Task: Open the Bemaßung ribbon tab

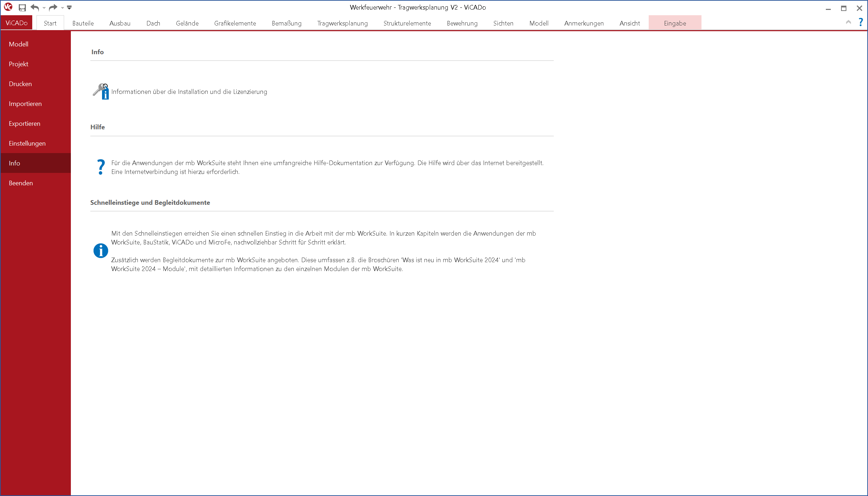Action: (287, 23)
